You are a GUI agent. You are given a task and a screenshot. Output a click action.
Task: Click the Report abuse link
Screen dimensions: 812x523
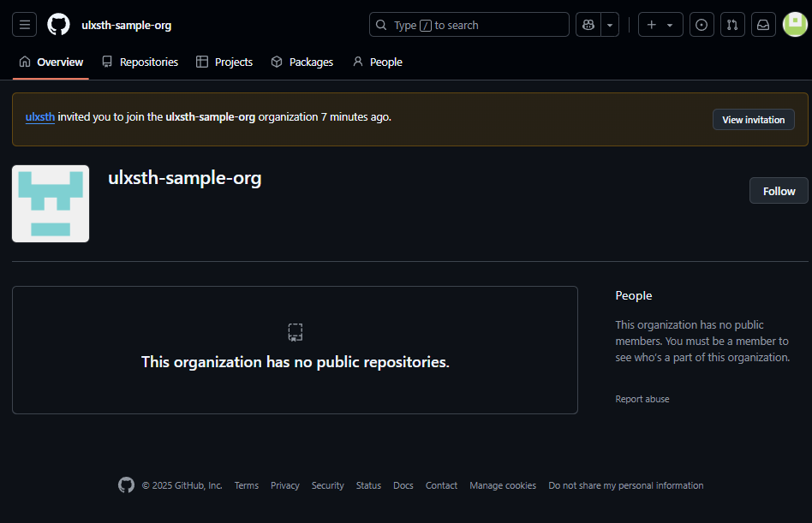point(642,399)
